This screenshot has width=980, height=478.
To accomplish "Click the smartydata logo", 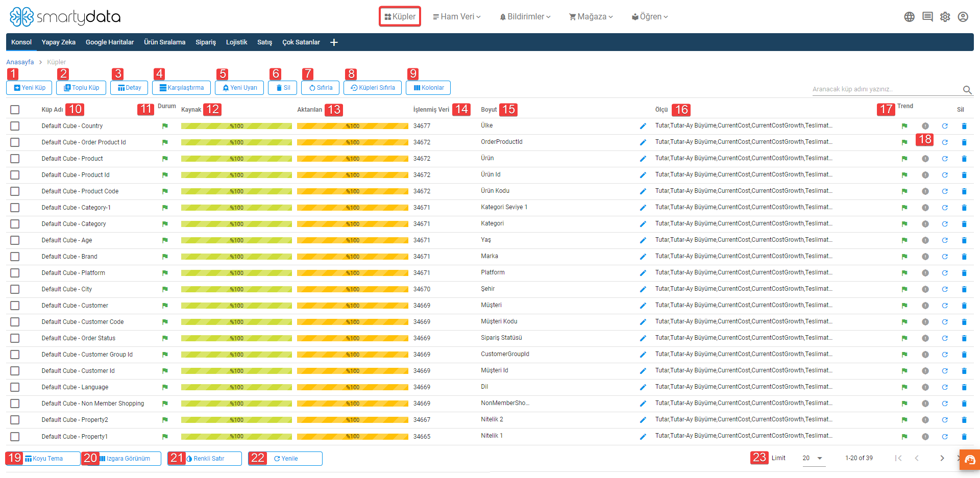I will (65, 17).
